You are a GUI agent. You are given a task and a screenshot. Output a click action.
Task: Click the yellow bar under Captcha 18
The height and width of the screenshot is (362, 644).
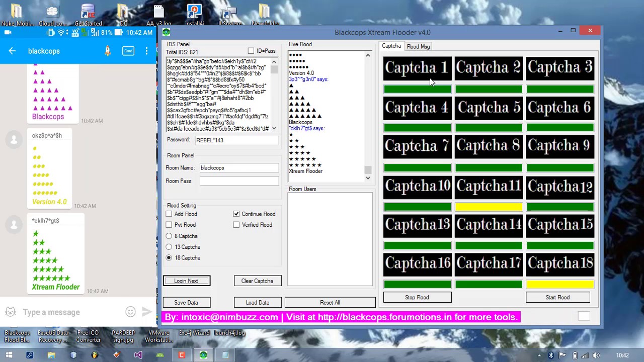point(560,284)
